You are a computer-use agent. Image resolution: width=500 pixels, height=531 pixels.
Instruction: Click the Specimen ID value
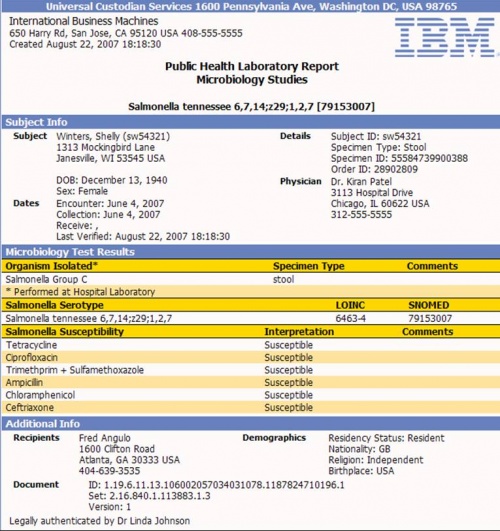point(430,158)
